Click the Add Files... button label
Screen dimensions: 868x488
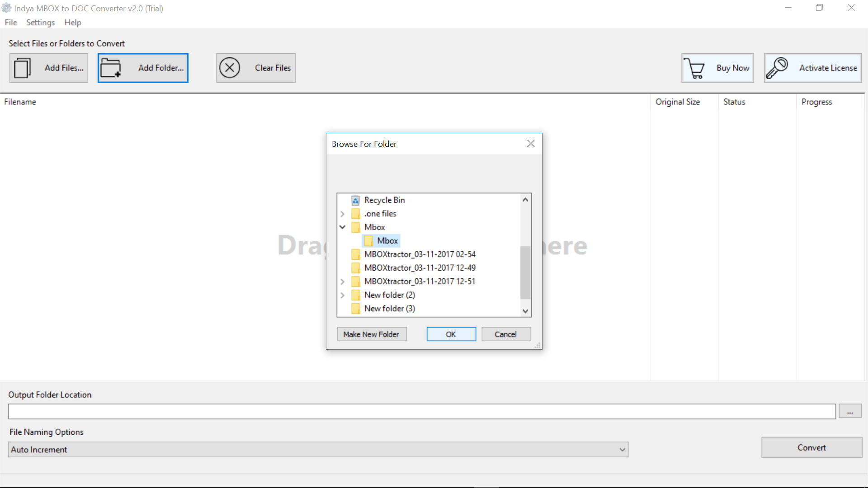coord(64,68)
